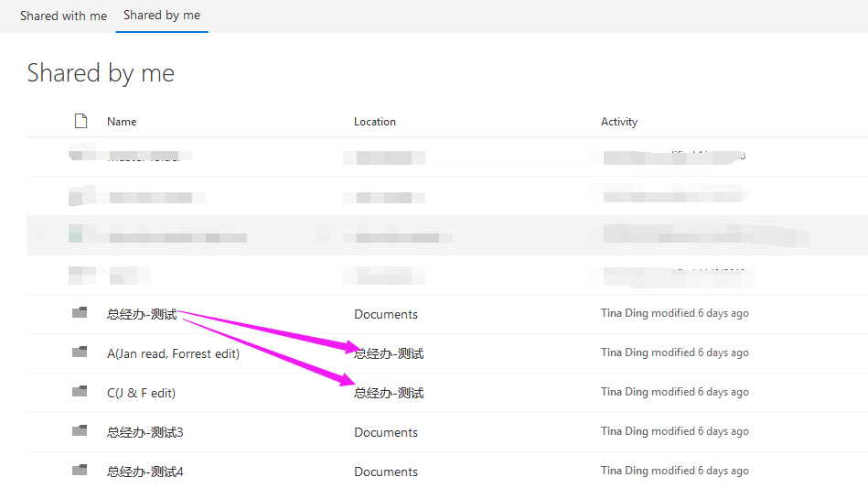868x488 pixels.
Task: Click folder icon beside 总经办-测试3
Action: tap(80, 431)
